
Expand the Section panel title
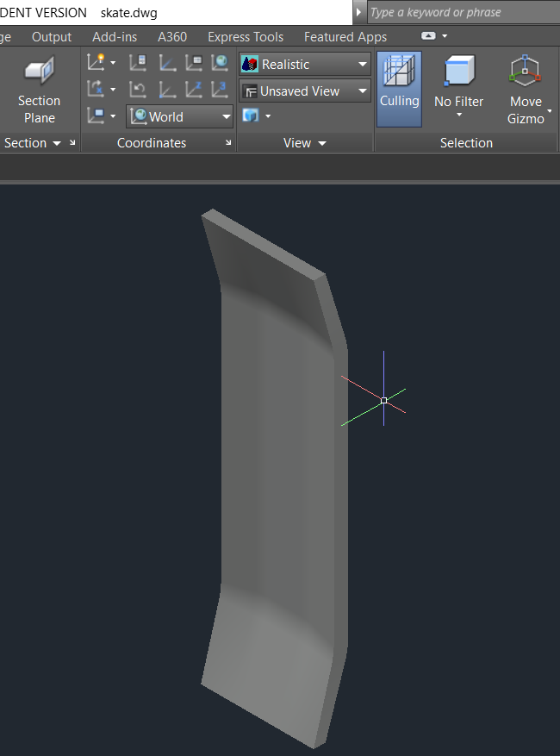[x=32, y=143]
